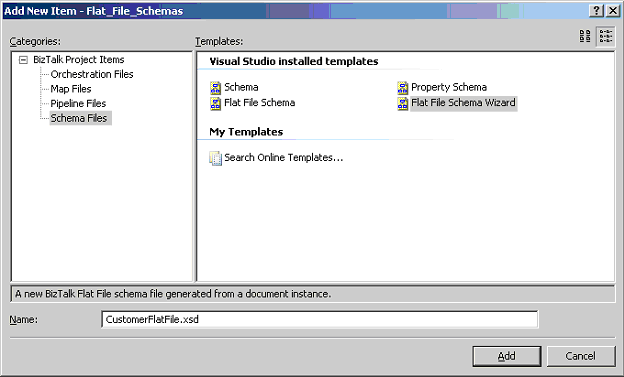
Task: Choose Pipeline Files in Categories tree
Action: (x=78, y=104)
